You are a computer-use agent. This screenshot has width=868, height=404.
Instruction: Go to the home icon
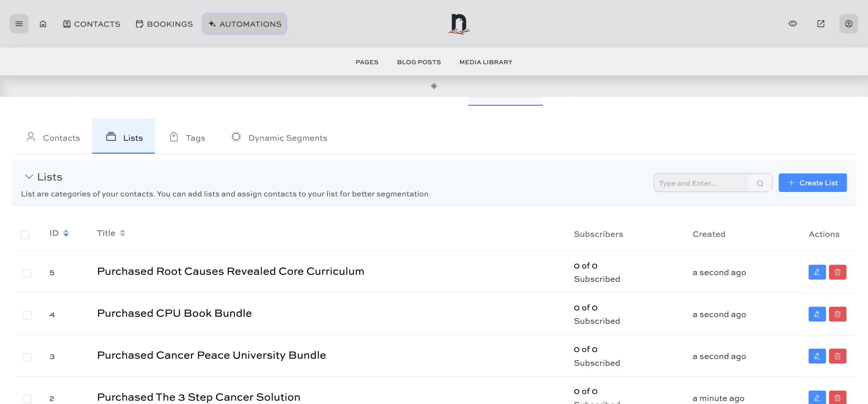click(x=43, y=24)
